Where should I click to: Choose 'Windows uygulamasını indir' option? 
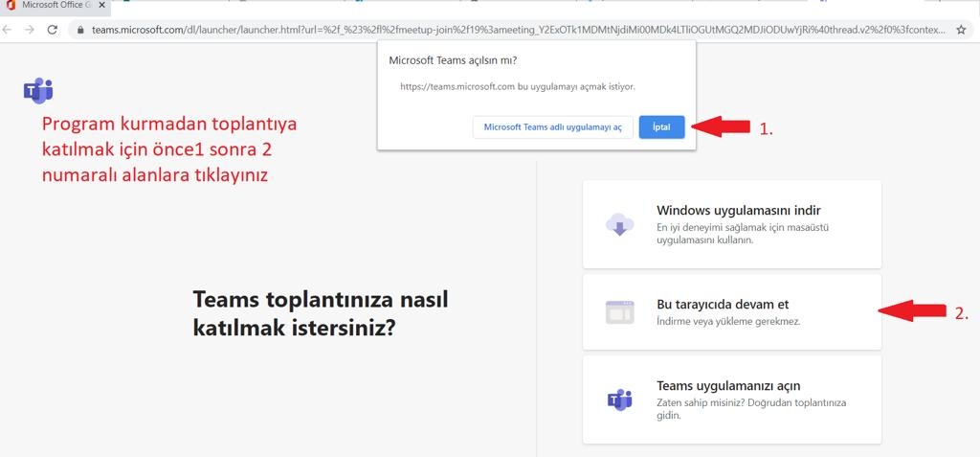[732, 224]
